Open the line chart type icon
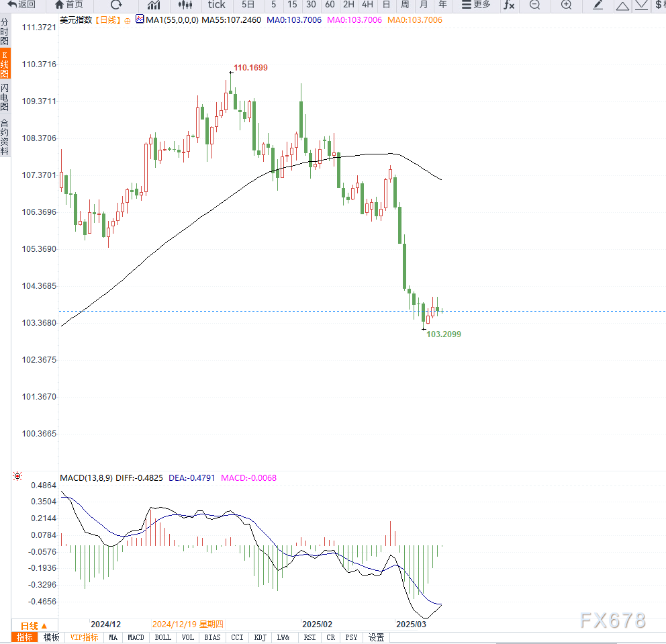 pos(154,5)
